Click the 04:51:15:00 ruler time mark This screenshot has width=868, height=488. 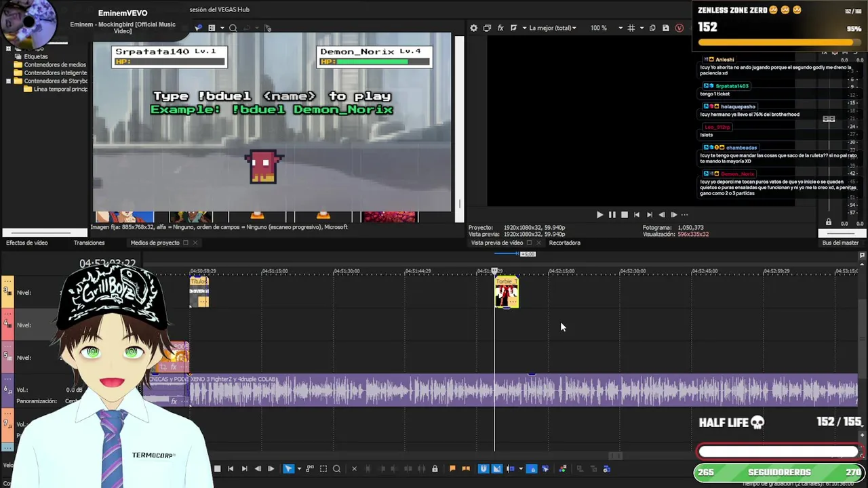(275, 271)
